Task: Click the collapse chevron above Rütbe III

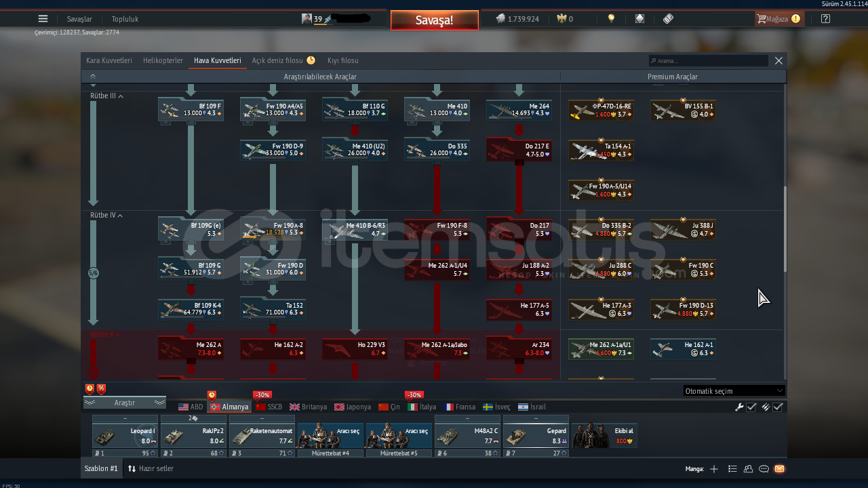Action: click(93, 77)
